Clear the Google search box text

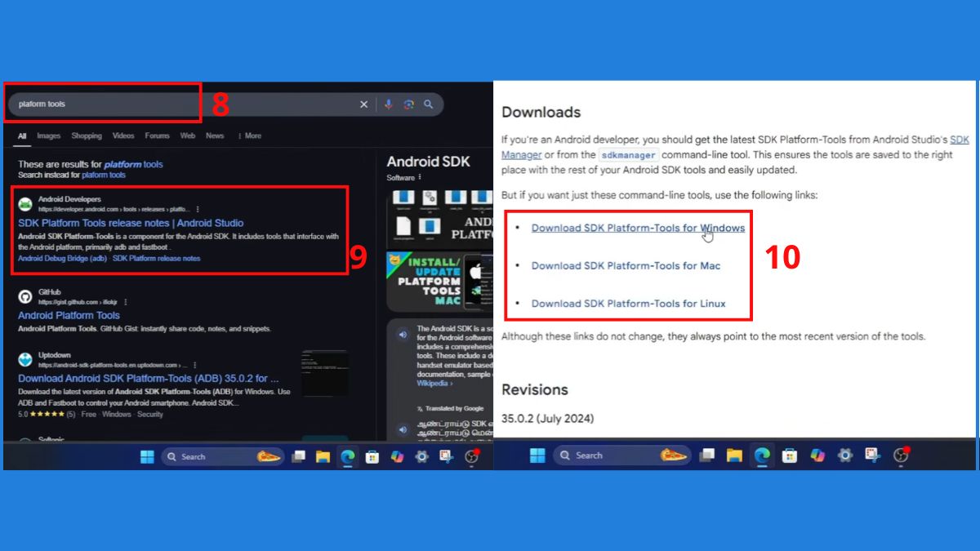[x=364, y=104]
